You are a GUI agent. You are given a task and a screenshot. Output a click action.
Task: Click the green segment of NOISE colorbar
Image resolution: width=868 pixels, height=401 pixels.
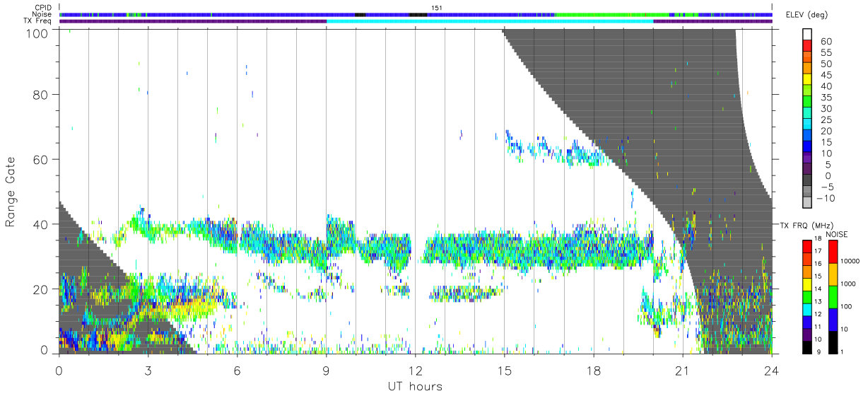coord(833,297)
